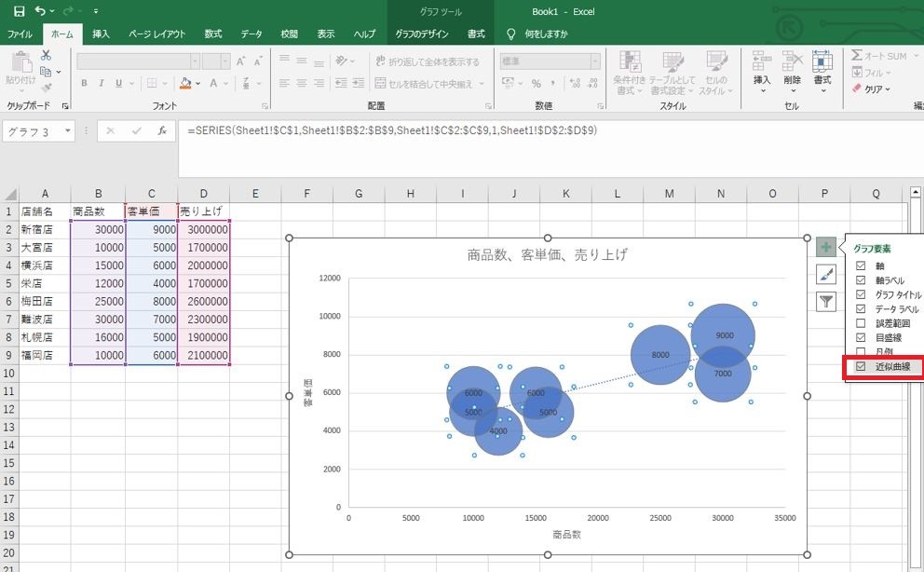Switch to the ページ レイアウト tab
This screenshot has height=572, width=924.
156,34
